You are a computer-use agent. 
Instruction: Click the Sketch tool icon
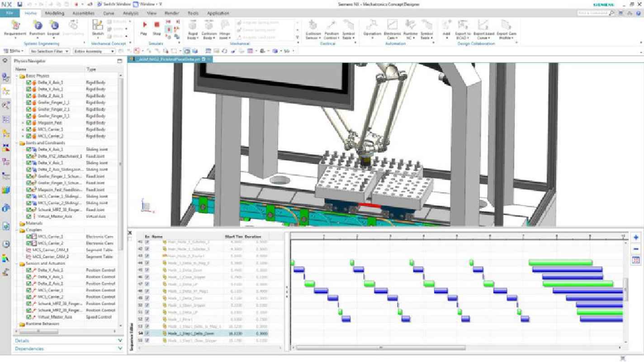[x=98, y=26]
